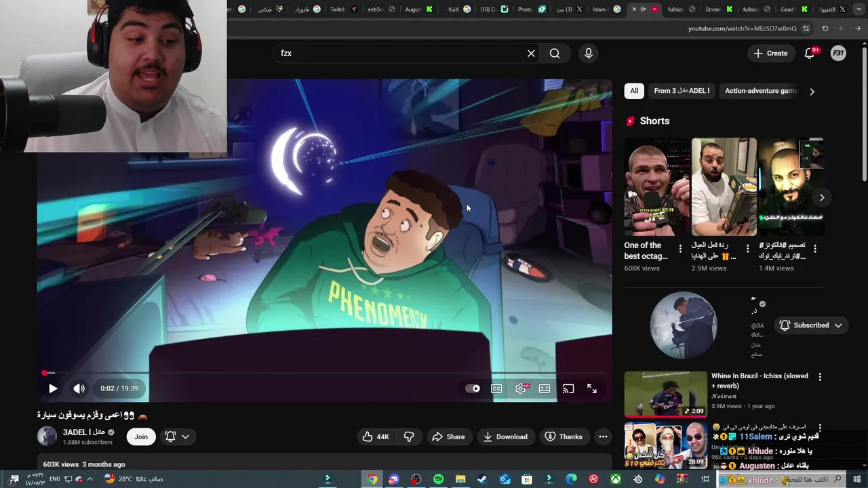Switch to the iSaad browser tab
Screen dimensions: 868x488
(793, 9)
